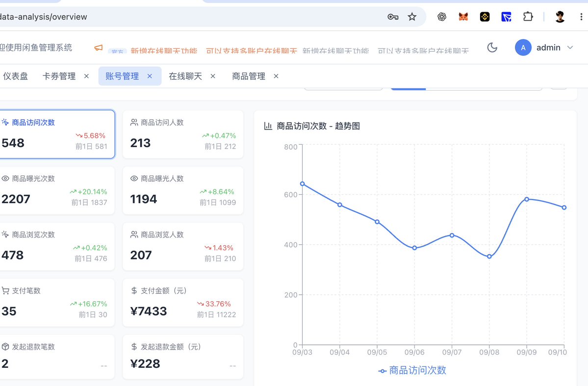Select the 支付金额（元）metric card
Image resolution: width=588 pixels, height=386 pixels.
(x=183, y=302)
